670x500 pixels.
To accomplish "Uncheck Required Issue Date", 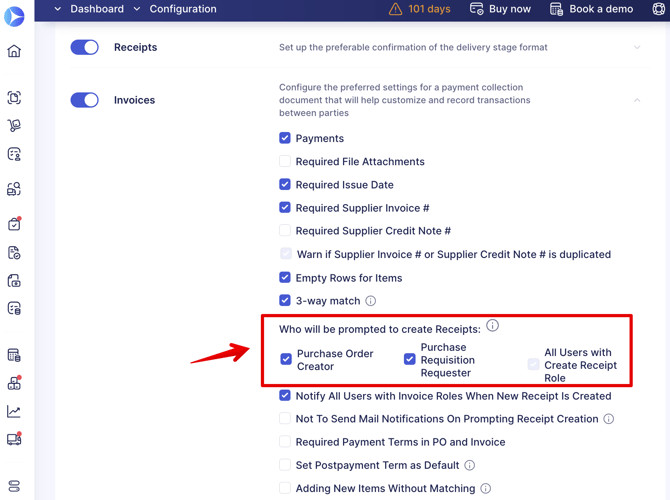I will 285,184.
